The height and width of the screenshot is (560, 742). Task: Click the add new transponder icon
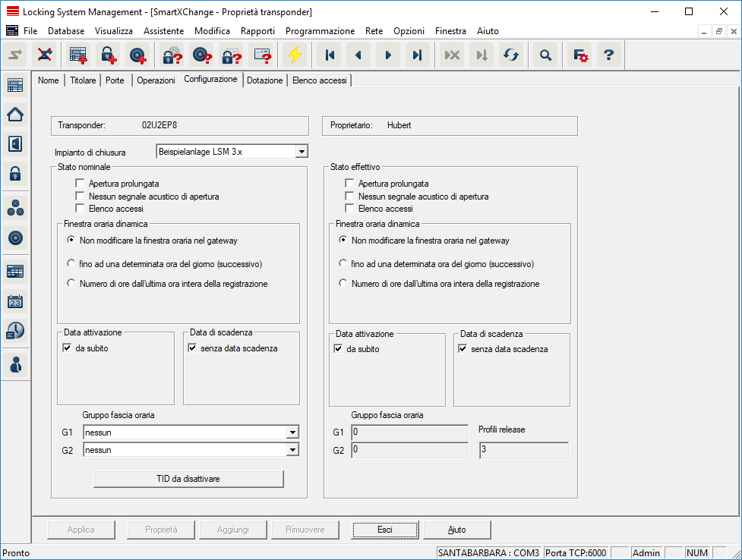point(137,55)
